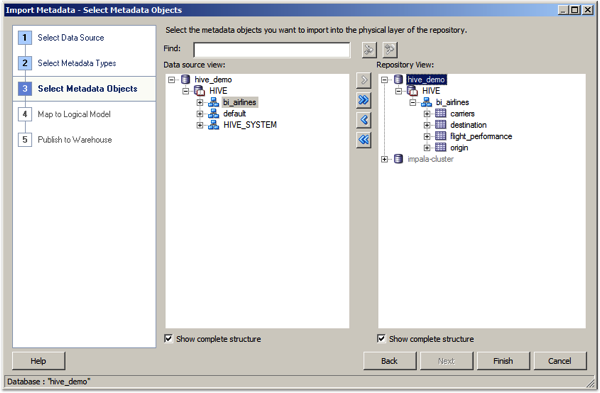Image resolution: width=600 pixels, height=393 pixels.
Task: Maximize the Import Metadata window
Action: 575,10
